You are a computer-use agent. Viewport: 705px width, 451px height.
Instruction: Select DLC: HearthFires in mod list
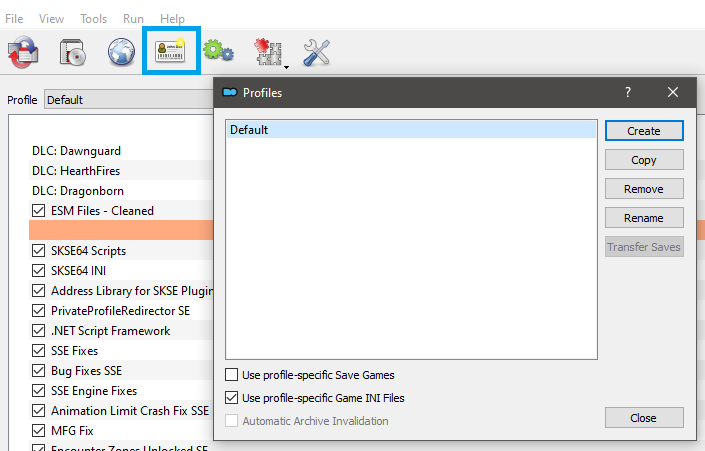(76, 171)
